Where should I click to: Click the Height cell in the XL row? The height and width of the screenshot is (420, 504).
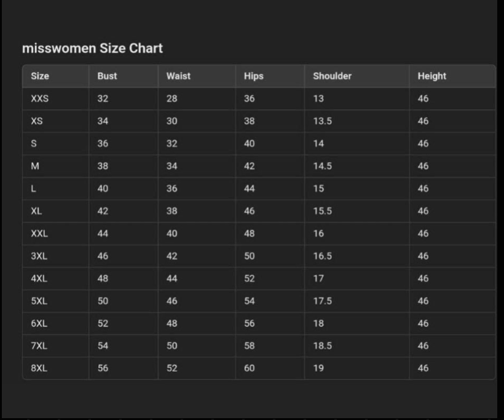423,211
